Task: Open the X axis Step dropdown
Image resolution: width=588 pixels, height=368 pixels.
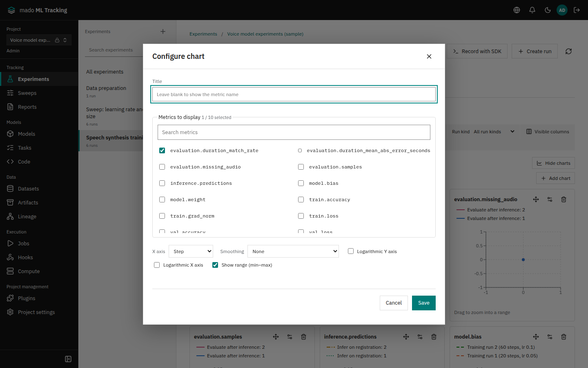Action: 191,251
